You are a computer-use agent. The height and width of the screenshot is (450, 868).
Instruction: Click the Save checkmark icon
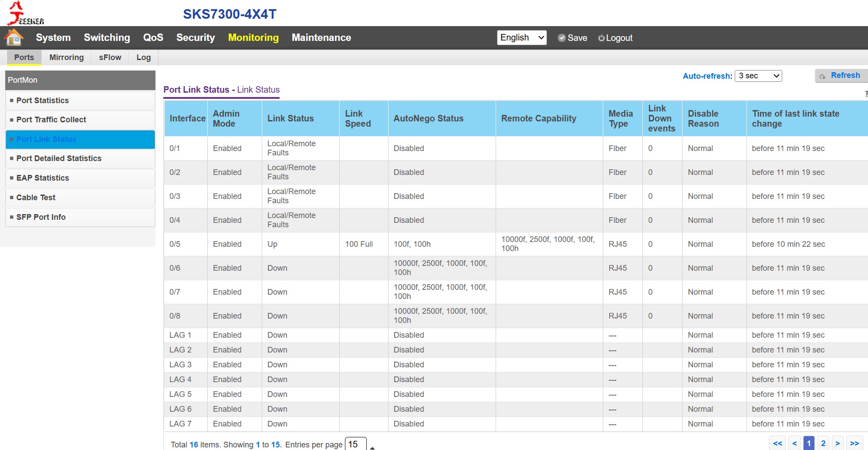pyautogui.click(x=562, y=38)
